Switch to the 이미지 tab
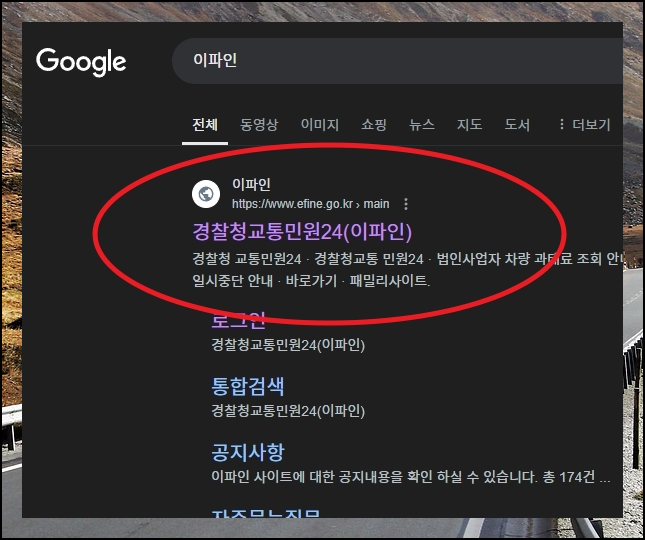This screenshot has width=645, height=540. [320, 125]
